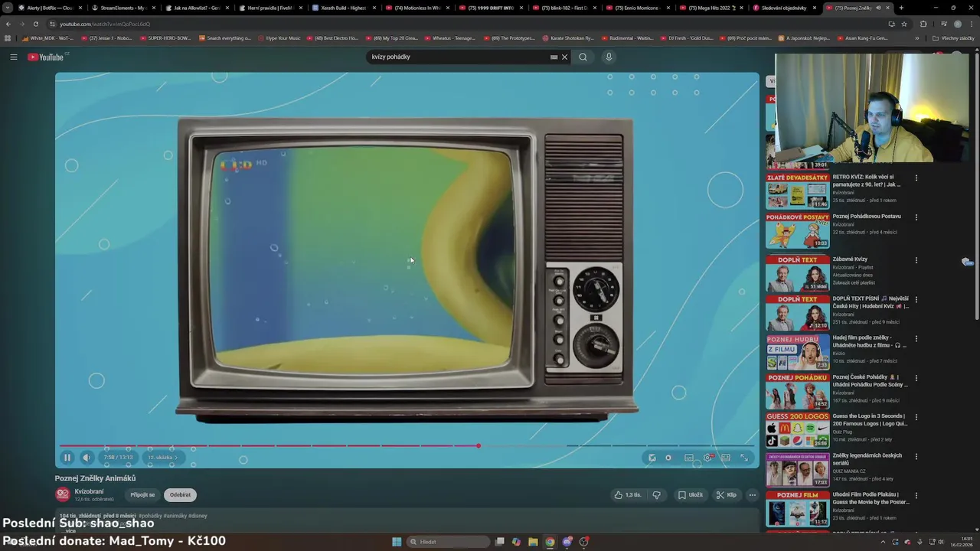
Task: Open options menu for 'RETRO KVÍZ' video
Action: 916,178
